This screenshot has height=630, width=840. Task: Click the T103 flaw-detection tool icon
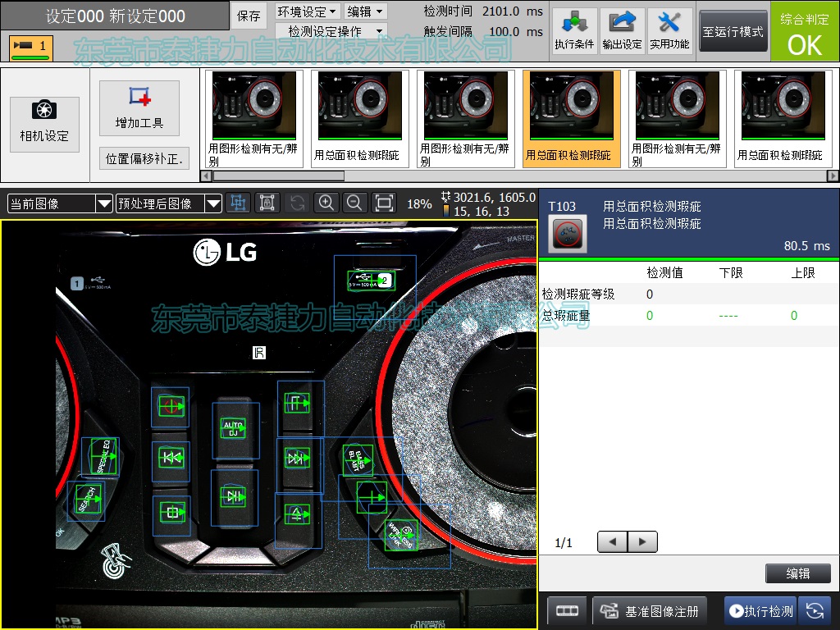[x=568, y=234]
